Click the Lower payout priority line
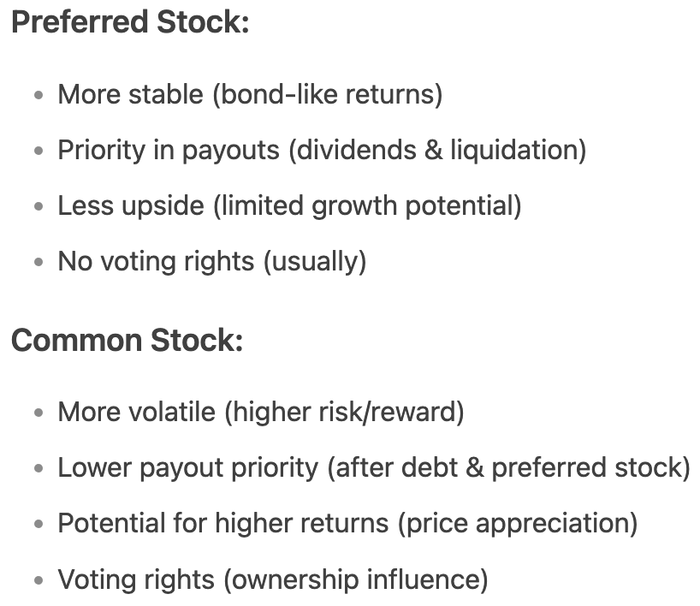Image resolution: width=700 pixels, height=606 pixels. point(374,468)
